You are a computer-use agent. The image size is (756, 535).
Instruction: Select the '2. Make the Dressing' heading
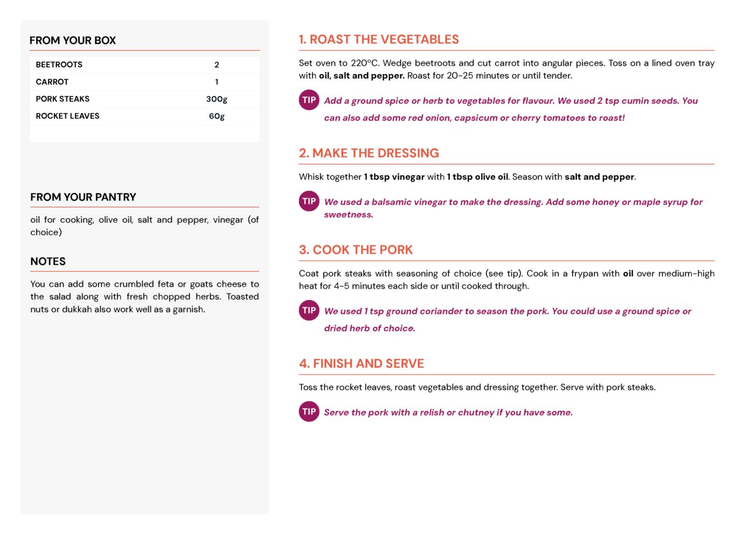369,153
